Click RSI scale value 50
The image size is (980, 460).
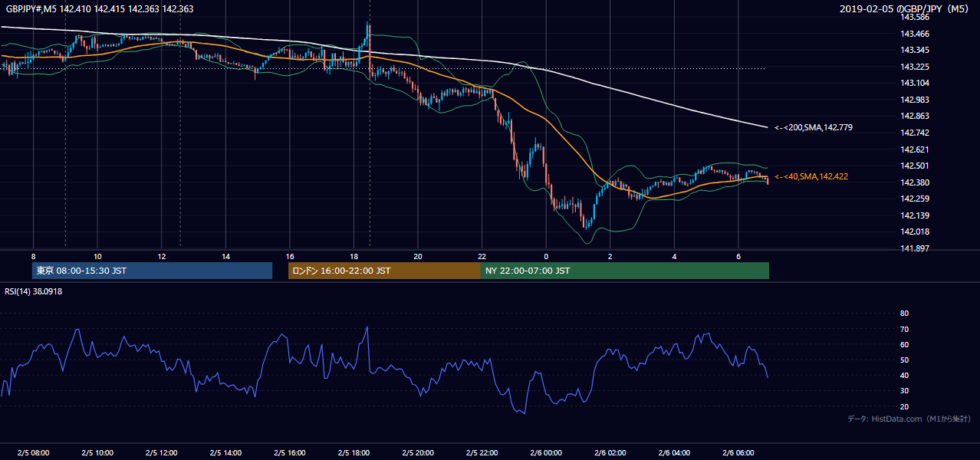(904, 360)
